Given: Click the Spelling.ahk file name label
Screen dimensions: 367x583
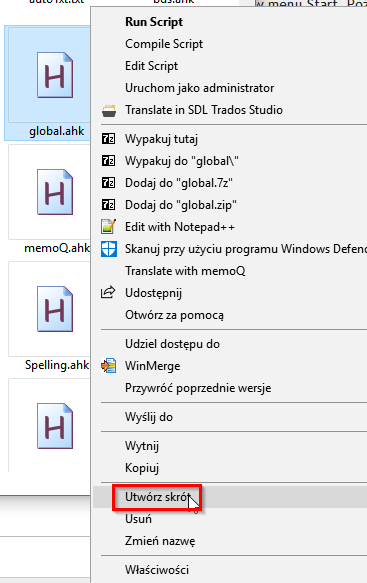Looking at the screenshot, I should pyautogui.click(x=57, y=365).
